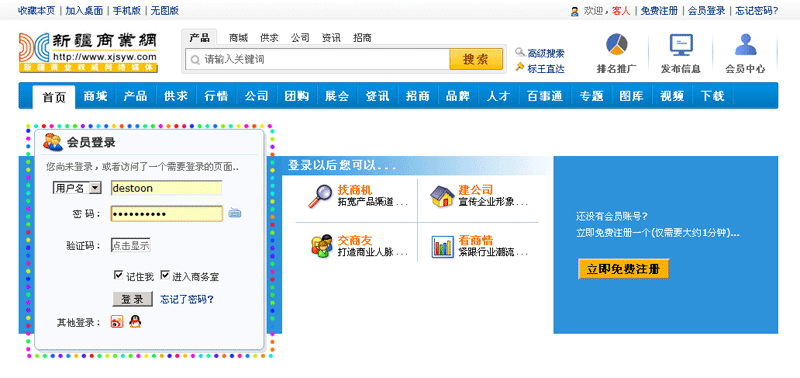Open 百事通 in navigation bar
Viewport: 800px width, 378px height.
click(544, 96)
